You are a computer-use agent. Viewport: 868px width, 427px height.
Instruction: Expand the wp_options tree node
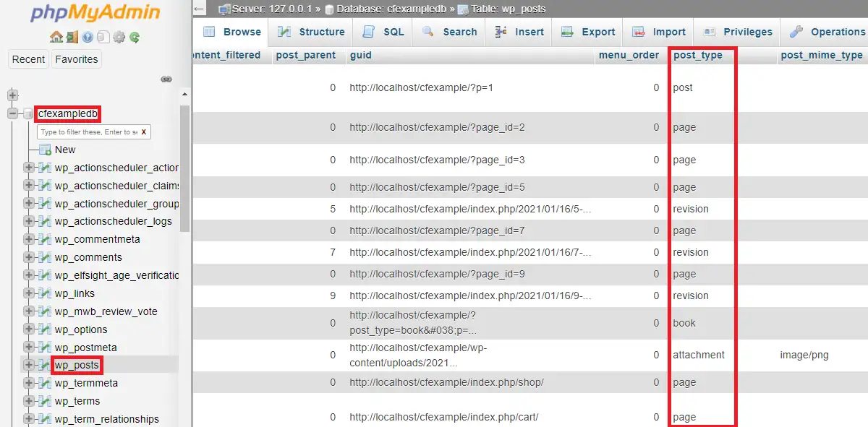[x=29, y=329]
